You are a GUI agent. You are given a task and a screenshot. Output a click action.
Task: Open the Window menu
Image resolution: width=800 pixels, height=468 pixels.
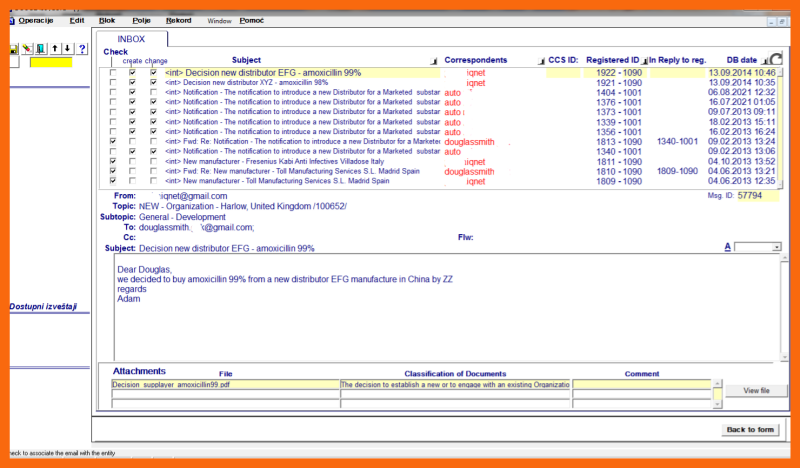coord(219,21)
